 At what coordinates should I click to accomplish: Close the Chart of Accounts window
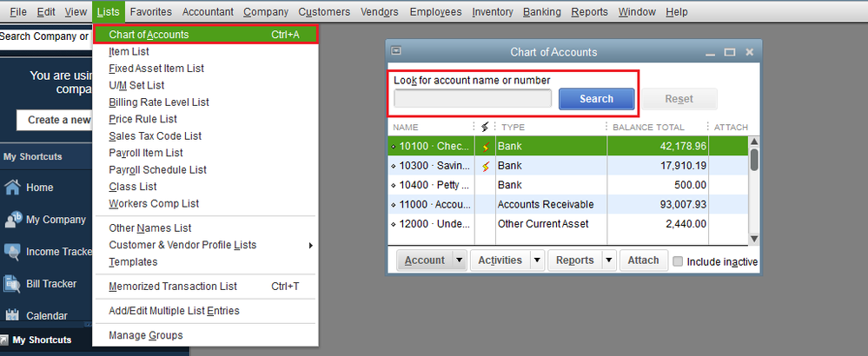pos(750,52)
